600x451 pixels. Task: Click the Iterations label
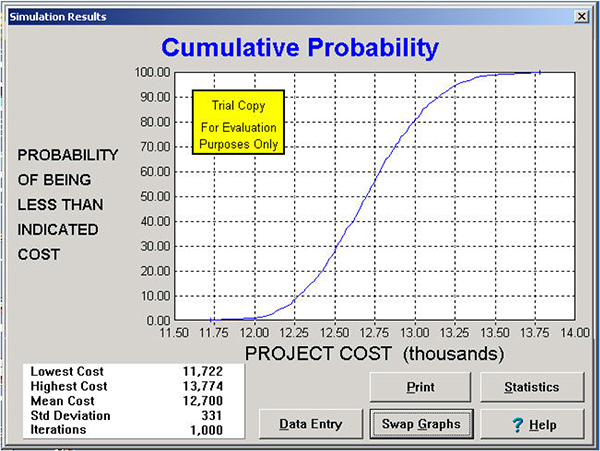point(58,429)
